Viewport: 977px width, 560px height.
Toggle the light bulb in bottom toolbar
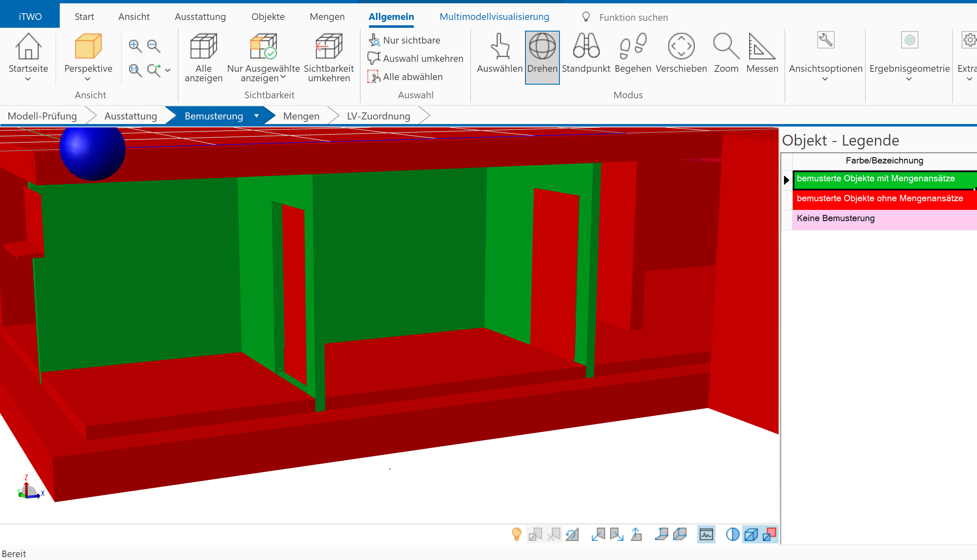click(x=516, y=534)
